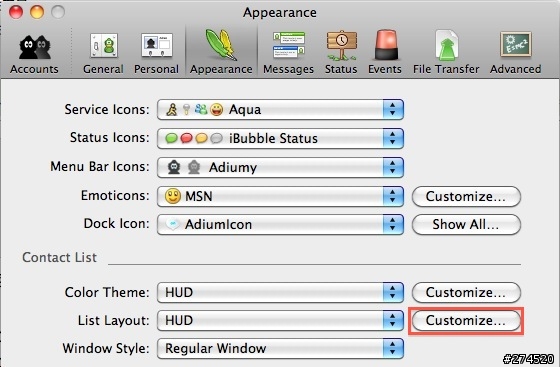Go to the Status preferences pane

click(341, 53)
